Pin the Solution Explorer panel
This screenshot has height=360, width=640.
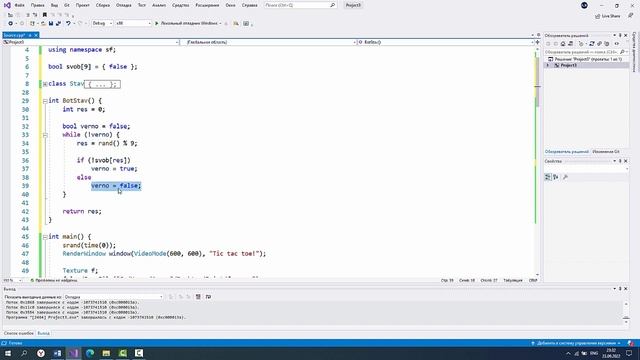click(620, 36)
